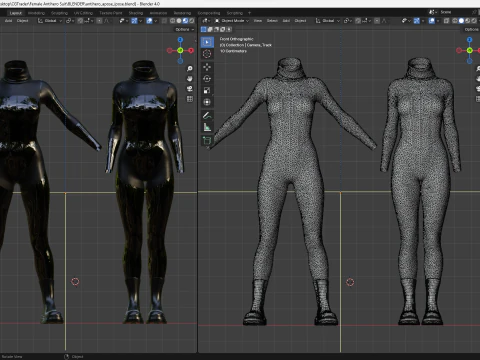
Task: Open object visibility dropdown in right viewport
Action: 406,21
